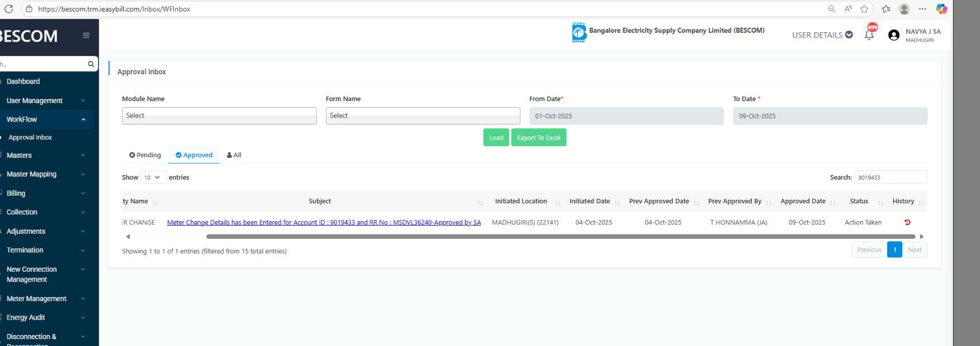
Task: Open browser zoom magnifier icon
Action: point(831,9)
